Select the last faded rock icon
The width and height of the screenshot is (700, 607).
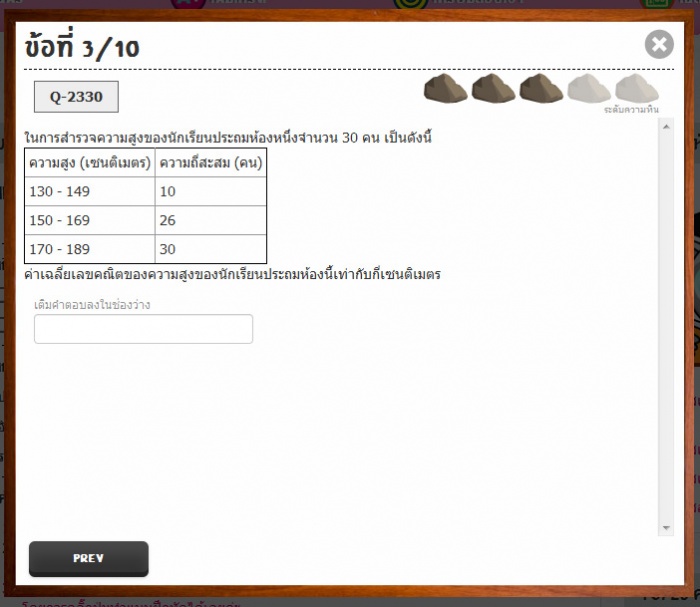point(637,88)
